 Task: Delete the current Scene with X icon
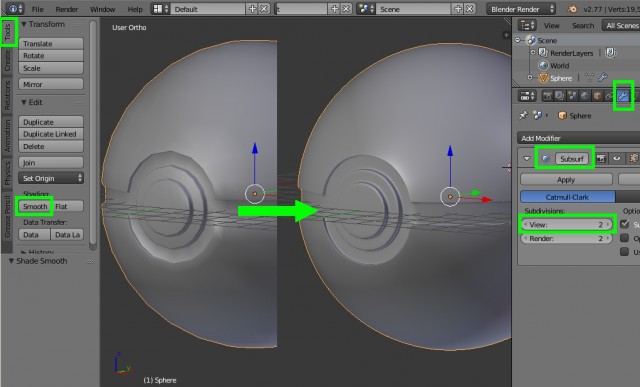[x=470, y=9]
